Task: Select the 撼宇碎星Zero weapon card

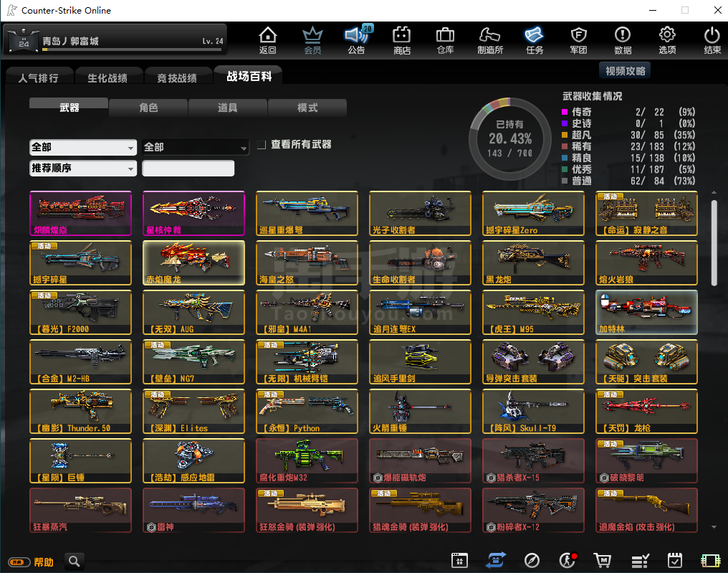Action: [x=534, y=213]
